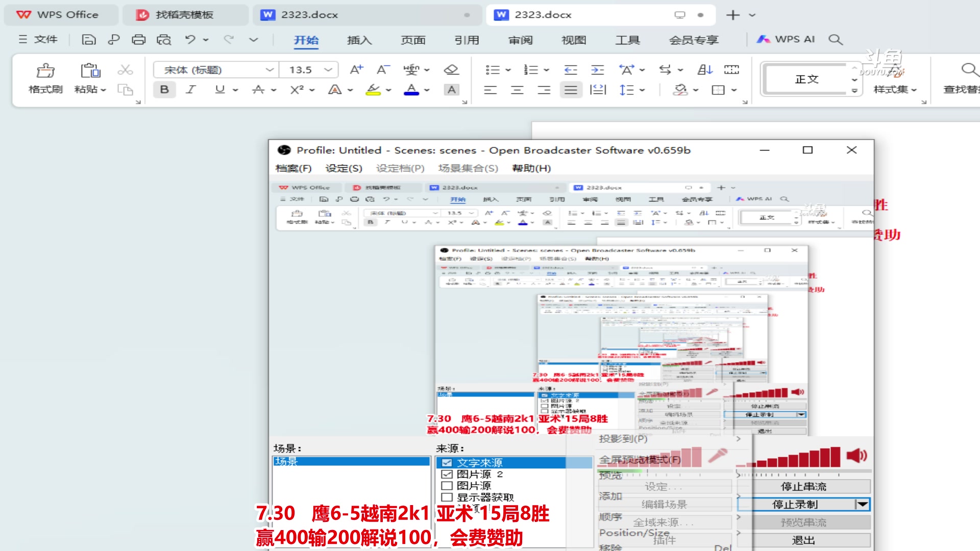980x551 pixels.
Task: Expand the font color dropdown arrow
Action: click(427, 90)
